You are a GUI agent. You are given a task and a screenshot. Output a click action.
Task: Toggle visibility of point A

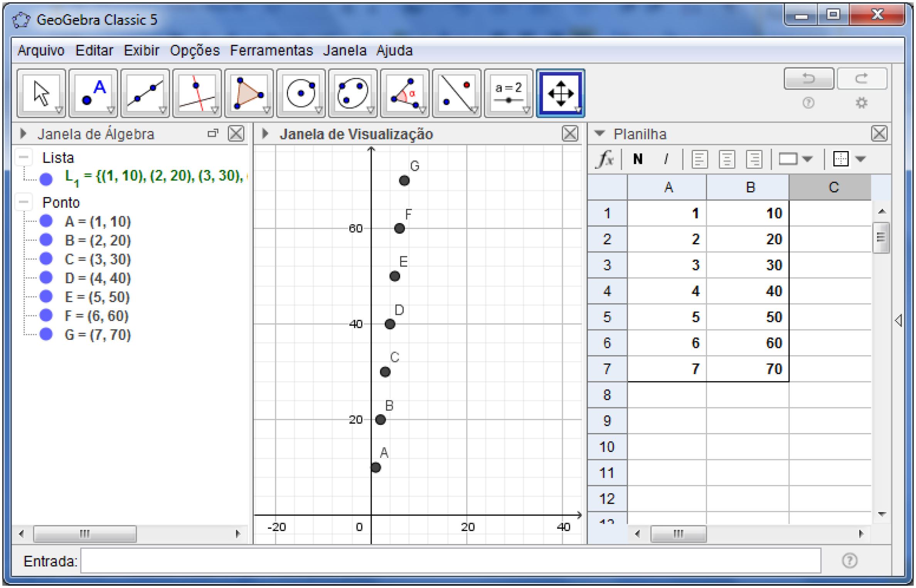pyautogui.click(x=46, y=221)
